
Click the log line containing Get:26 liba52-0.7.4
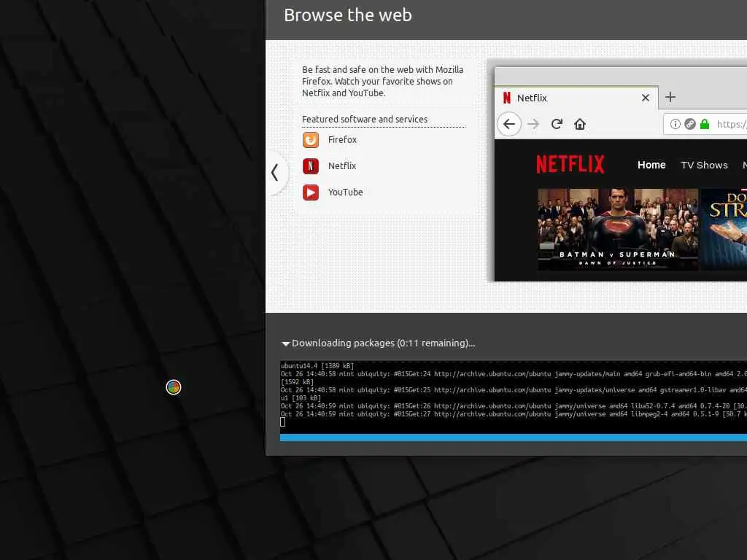[514, 406]
